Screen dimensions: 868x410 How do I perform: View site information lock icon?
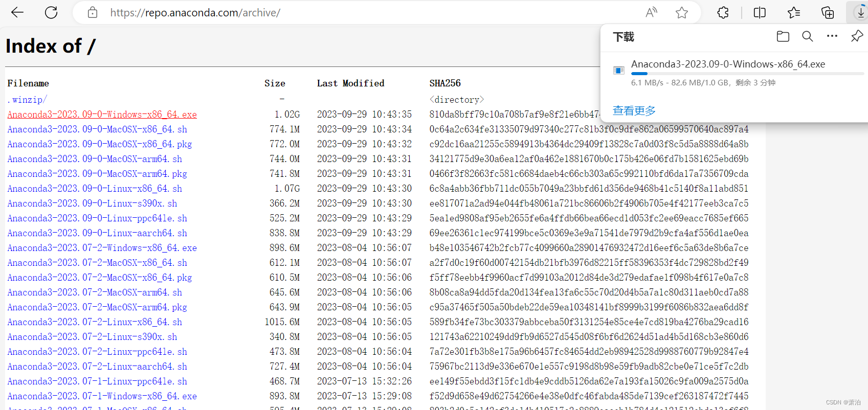tap(92, 12)
